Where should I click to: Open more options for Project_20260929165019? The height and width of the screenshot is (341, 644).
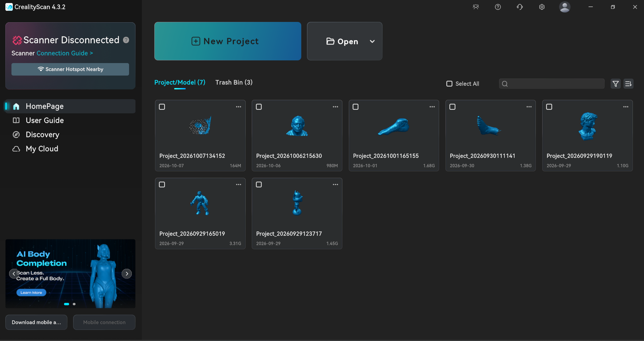pyautogui.click(x=239, y=184)
